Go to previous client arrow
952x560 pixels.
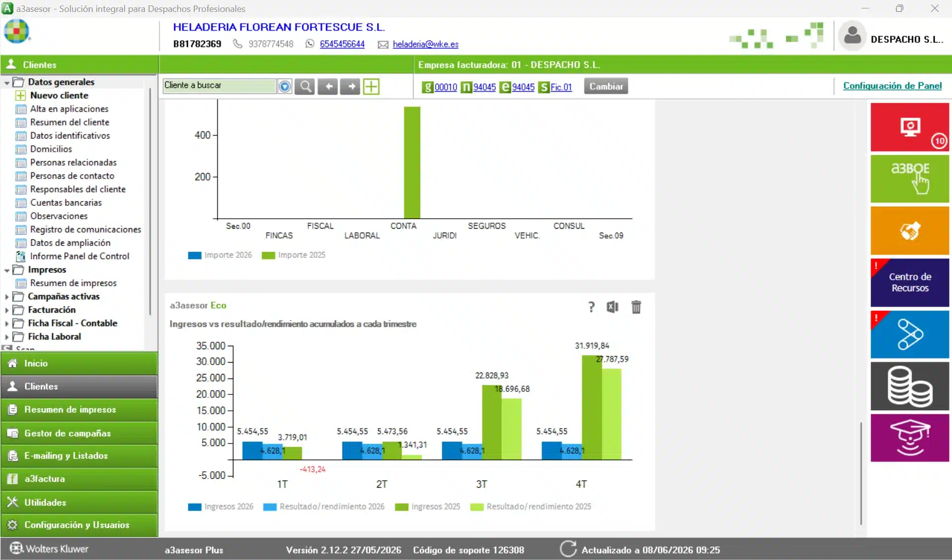(328, 86)
